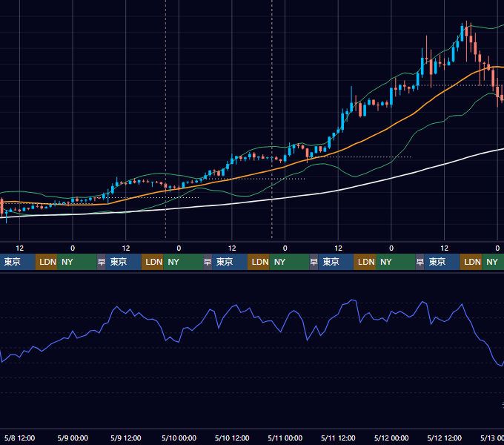Select the 東京 session block on 5/8
504x445 pixels.
tap(17, 262)
